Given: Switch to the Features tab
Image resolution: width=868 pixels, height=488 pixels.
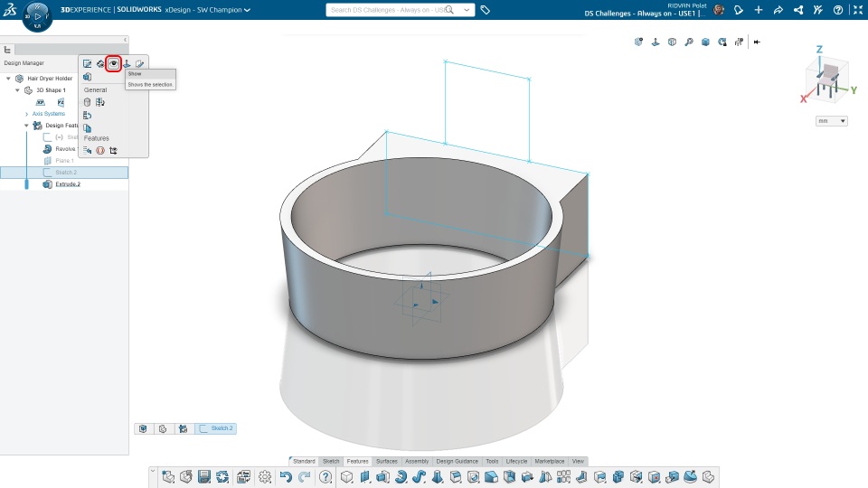Looking at the screenshot, I should (x=358, y=461).
